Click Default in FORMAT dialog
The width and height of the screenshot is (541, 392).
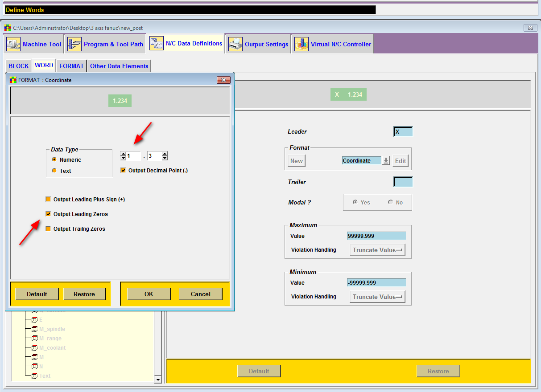click(37, 294)
